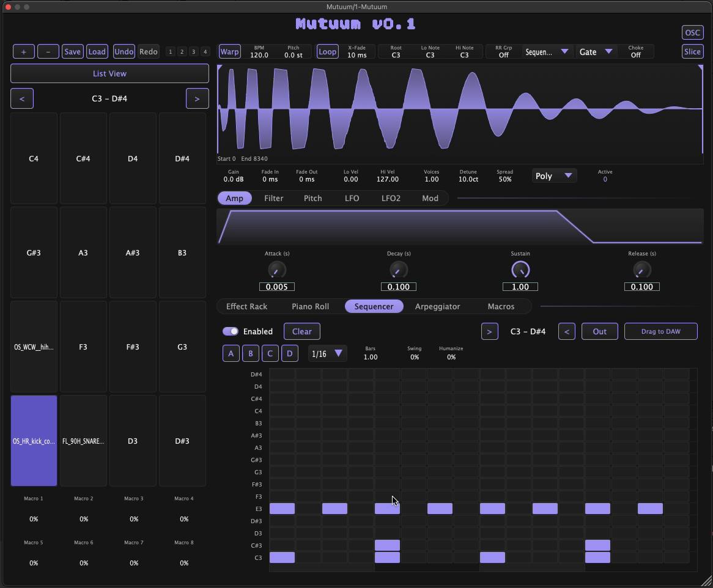
Task: Select preset slot 4
Action: [x=205, y=52]
